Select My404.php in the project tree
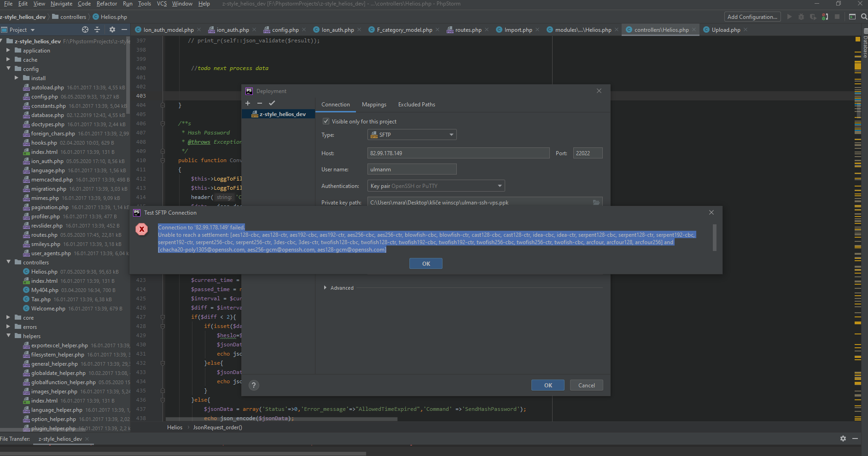The width and height of the screenshot is (868, 456). (45, 290)
